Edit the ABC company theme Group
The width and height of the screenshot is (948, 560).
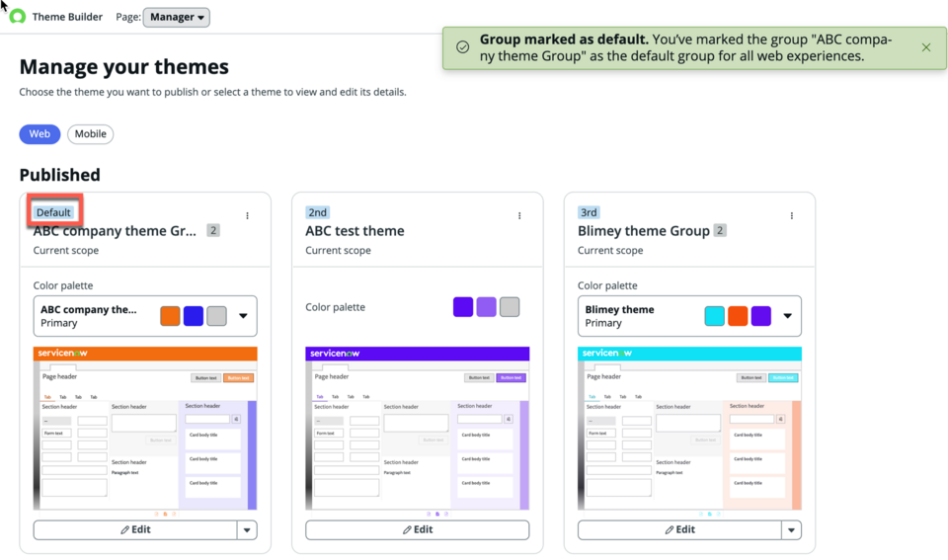pos(135,529)
